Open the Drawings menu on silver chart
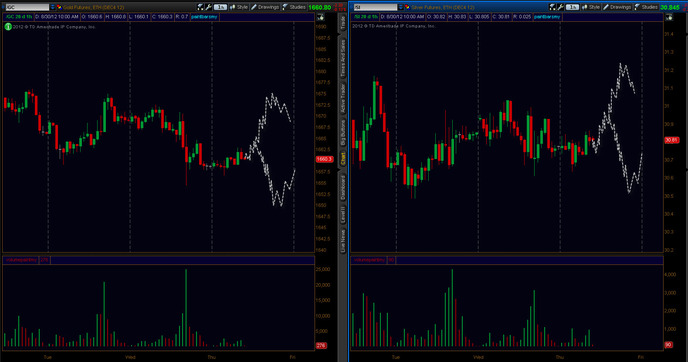 [617, 7]
